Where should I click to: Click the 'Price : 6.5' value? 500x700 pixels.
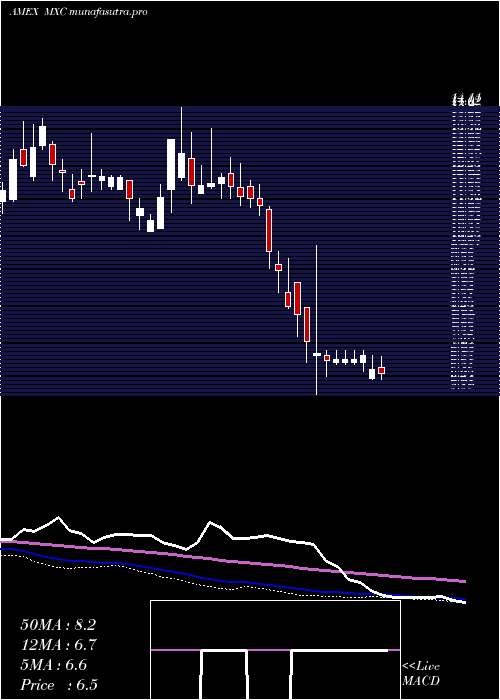point(59,685)
